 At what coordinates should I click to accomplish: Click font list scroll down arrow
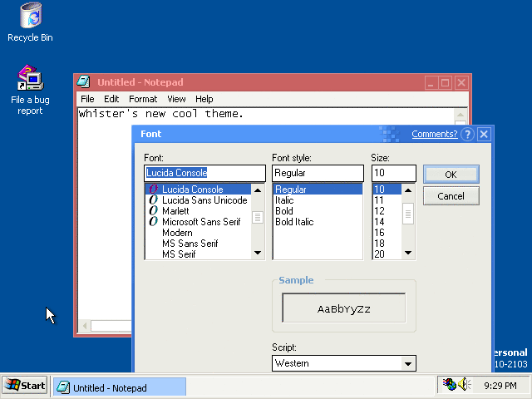point(258,253)
